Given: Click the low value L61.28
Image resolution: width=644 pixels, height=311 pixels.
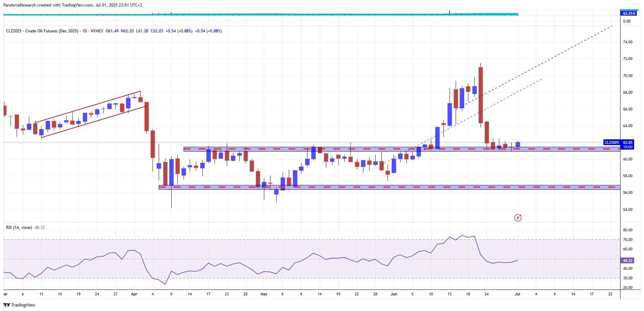Looking at the screenshot, I should (142, 31).
